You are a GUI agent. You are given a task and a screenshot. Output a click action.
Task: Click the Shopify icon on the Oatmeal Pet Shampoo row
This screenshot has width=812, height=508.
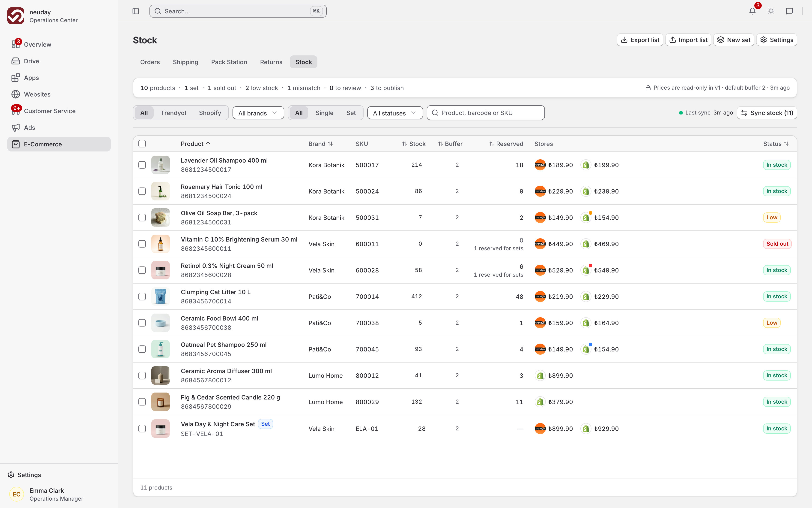(x=586, y=349)
